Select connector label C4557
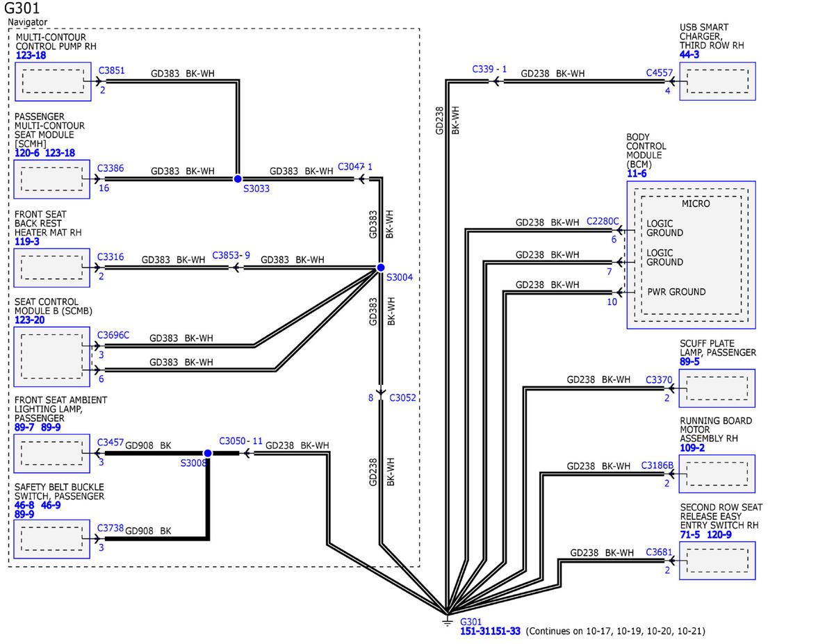834x644 pixels. coord(659,72)
